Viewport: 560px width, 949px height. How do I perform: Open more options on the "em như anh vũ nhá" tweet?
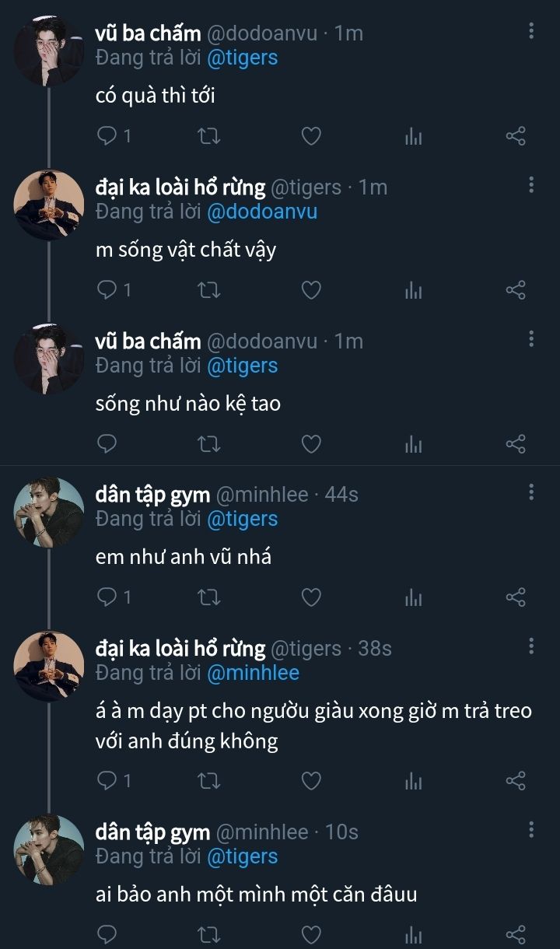point(531,492)
